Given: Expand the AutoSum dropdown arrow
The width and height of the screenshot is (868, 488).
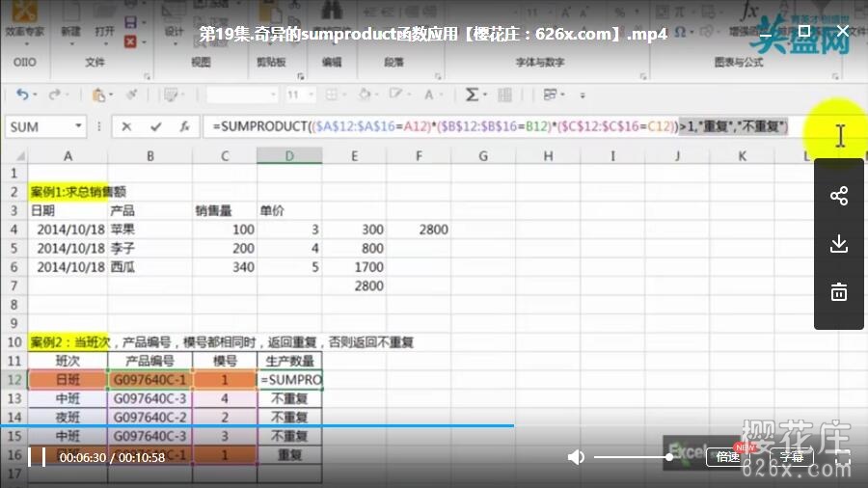Looking at the screenshot, I should pyautogui.click(x=485, y=95).
